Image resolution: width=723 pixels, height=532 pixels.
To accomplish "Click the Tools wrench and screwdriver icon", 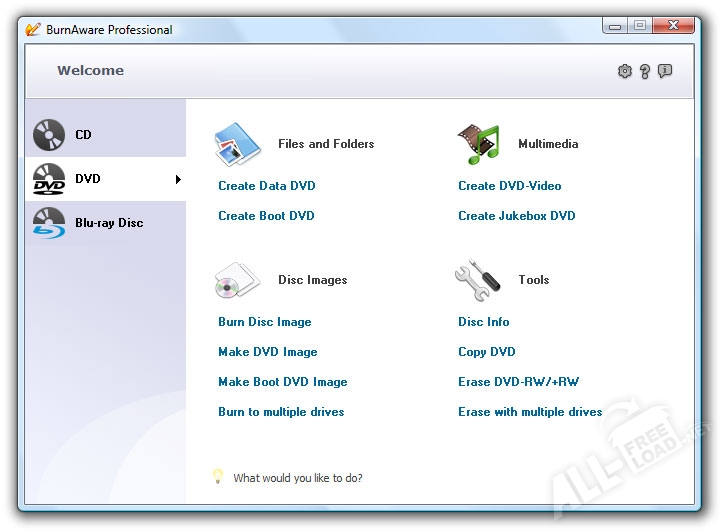I will point(477,281).
